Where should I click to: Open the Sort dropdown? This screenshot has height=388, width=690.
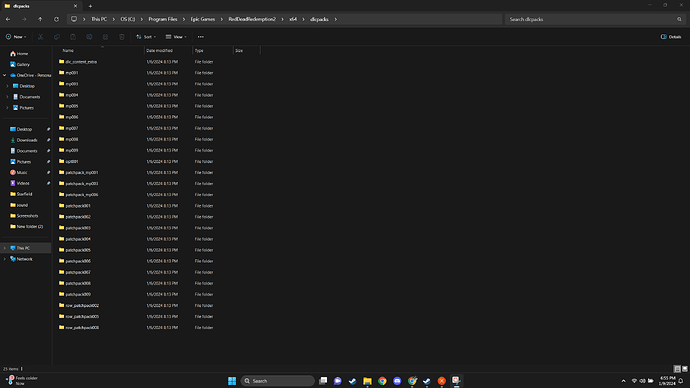[x=146, y=37]
